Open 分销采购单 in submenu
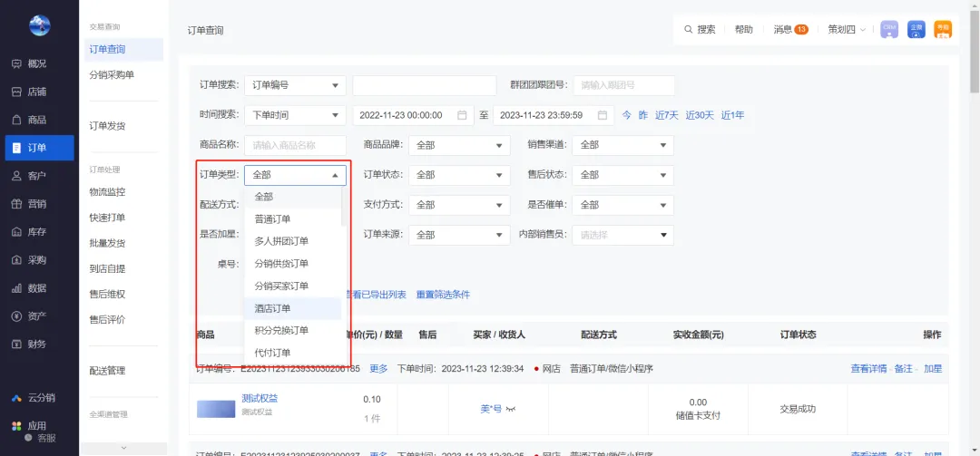980x456 pixels. (112, 75)
